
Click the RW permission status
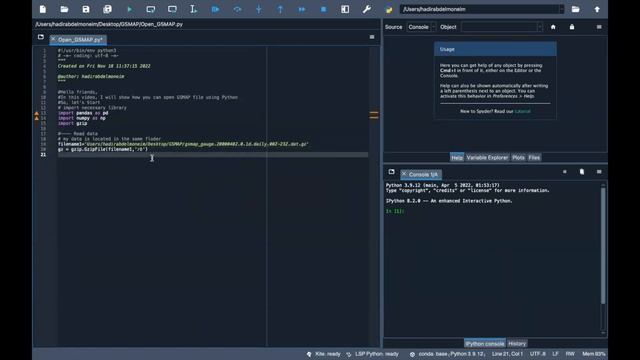(570, 354)
